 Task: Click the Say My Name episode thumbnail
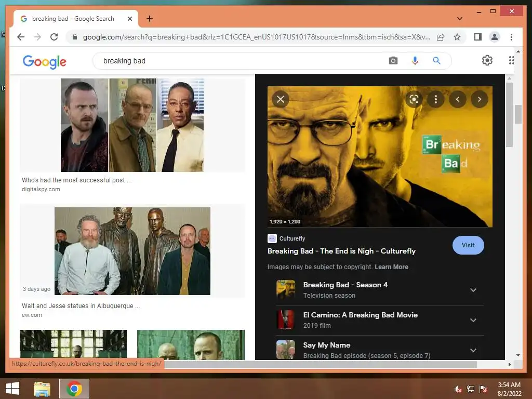[x=286, y=350]
